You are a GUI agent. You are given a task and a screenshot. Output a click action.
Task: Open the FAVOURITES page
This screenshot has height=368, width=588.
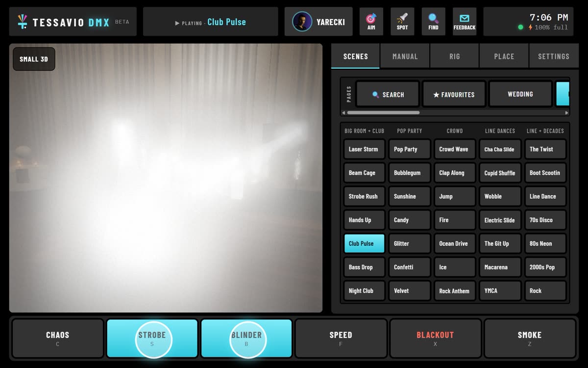click(454, 94)
